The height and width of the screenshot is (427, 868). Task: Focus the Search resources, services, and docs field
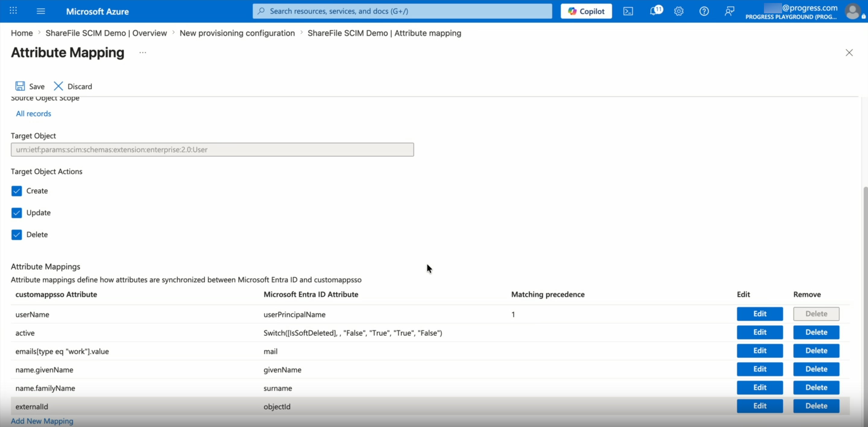pos(402,11)
